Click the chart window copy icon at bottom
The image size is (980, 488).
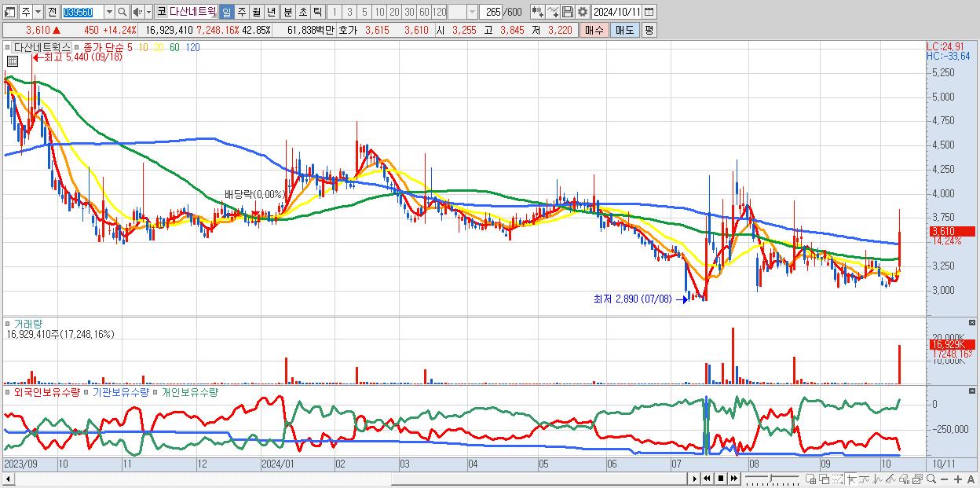(916, 479)
